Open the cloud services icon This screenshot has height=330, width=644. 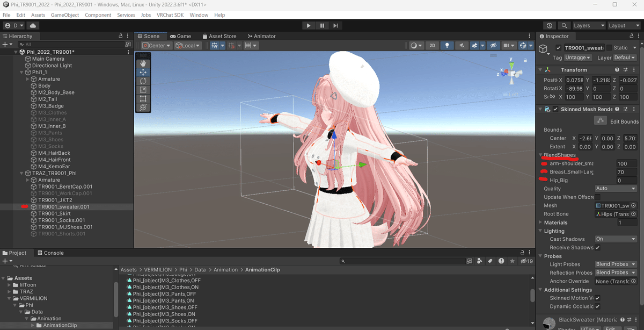pyautogui.click(x=33, y=25)
